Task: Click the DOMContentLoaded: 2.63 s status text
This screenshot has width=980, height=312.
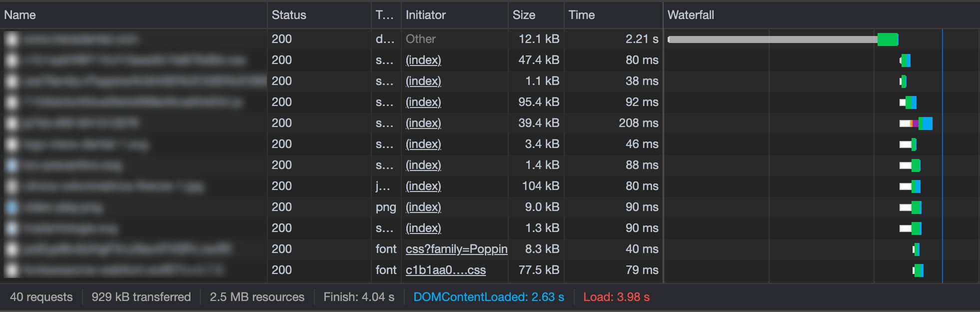Action: pos(488,297)
